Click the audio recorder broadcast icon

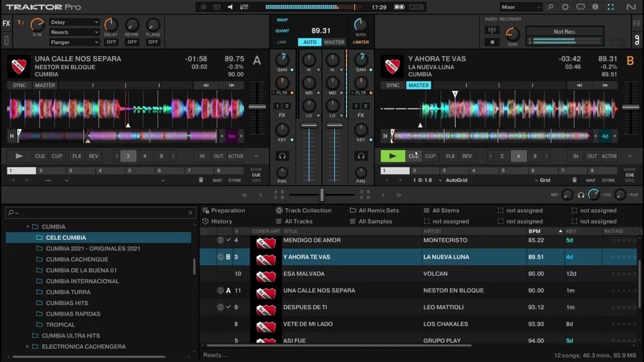tap(492, 30)
